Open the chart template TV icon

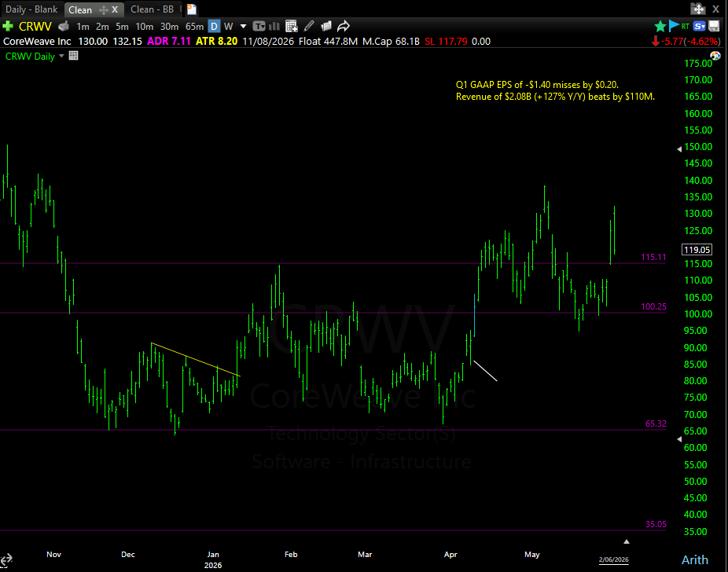259,26
